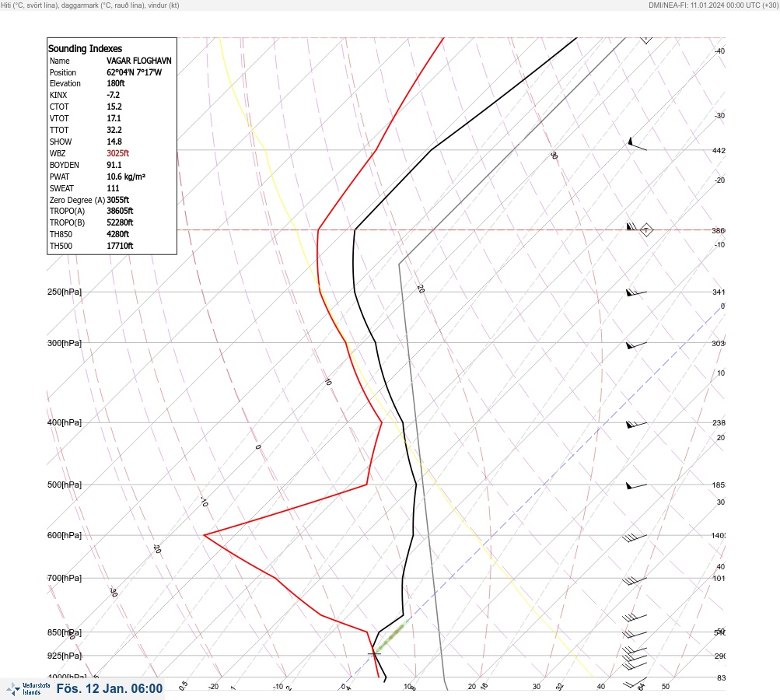Screen dimensions: 780x700
Task: Select the wind barb at the 400 hPa level
Action: pos(636,424)
